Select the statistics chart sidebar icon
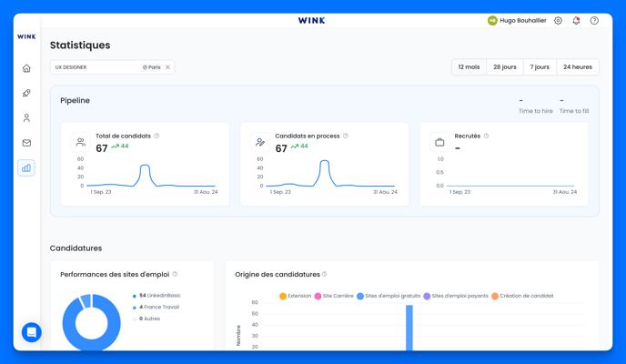This screenshot has width=626, height=364. 26,167
